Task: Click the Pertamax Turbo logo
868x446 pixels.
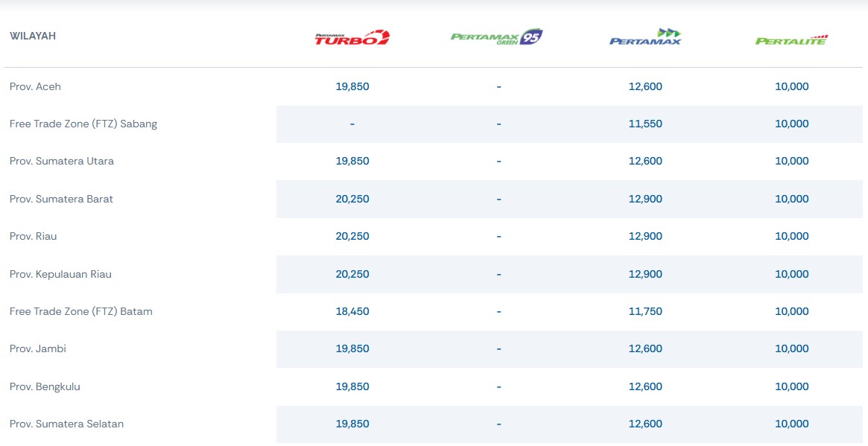Action: (352, 37)
